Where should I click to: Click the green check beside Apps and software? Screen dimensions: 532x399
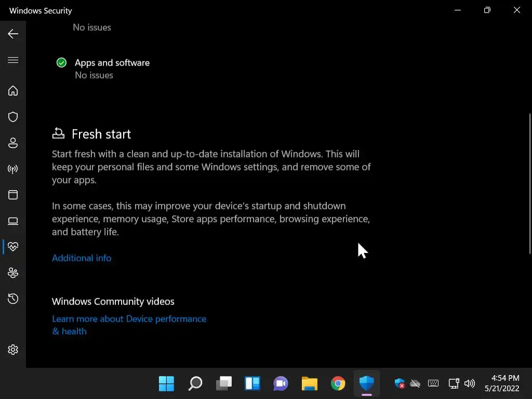tap(61, 63)
